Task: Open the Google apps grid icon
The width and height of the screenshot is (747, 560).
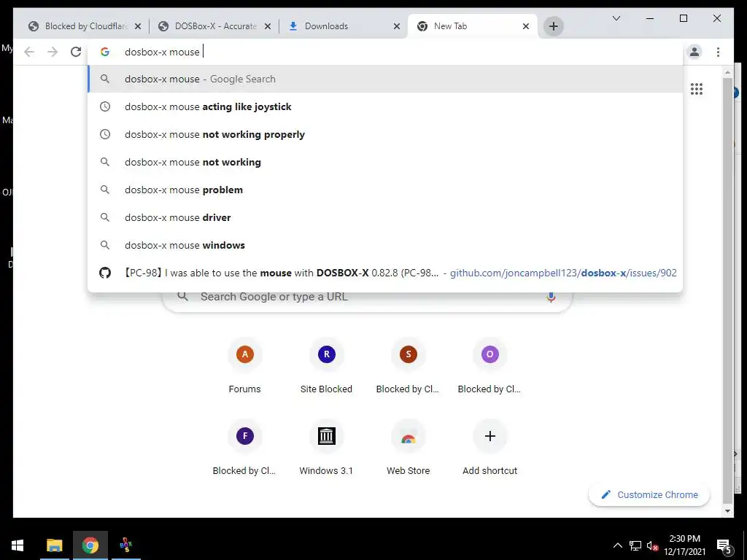Action: point(697,89)
